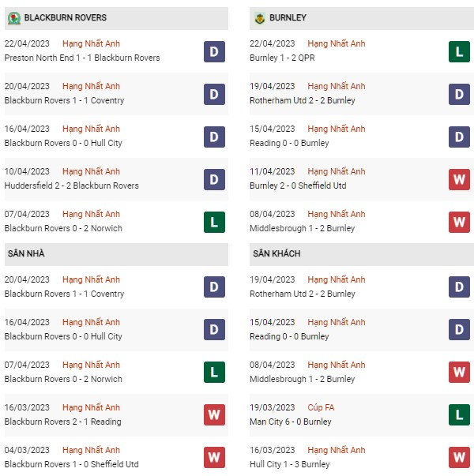The image size is (474, 476).
Task: Open Hạng Nhất Anh link beside 04/03/2023
Action: 91,450
